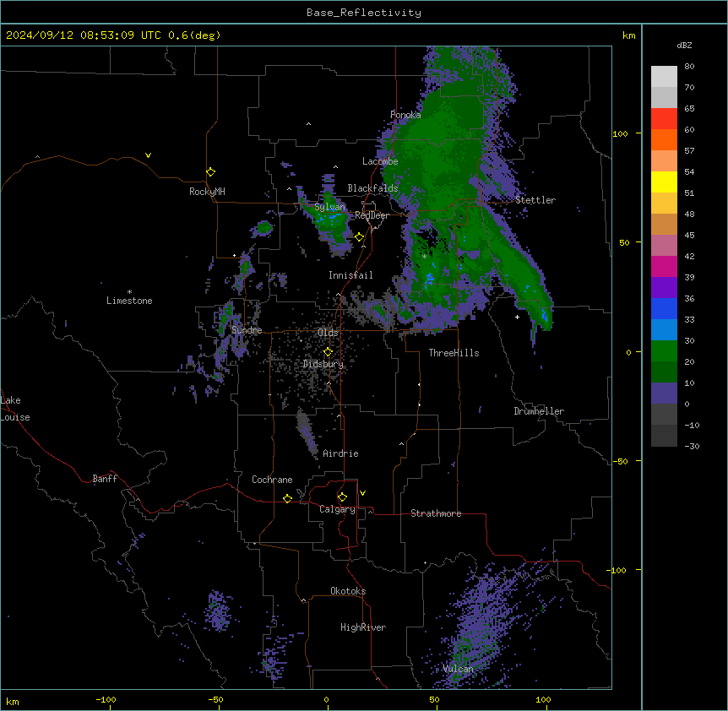Select the dark green 10-20 dBZ legend swatch
Viewport: 728px width, 711px height.
click(x=664, y=372)
